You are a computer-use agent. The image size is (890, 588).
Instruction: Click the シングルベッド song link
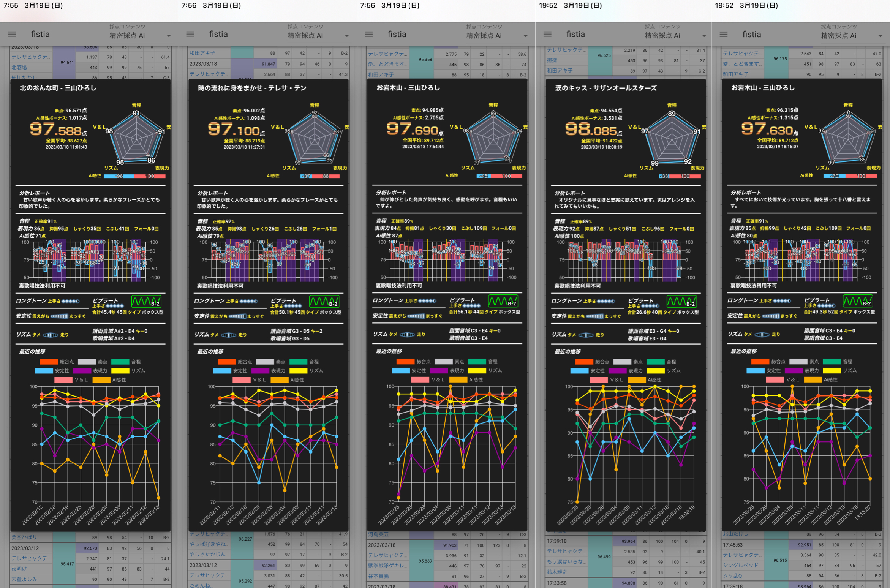[x=740, y=565]
